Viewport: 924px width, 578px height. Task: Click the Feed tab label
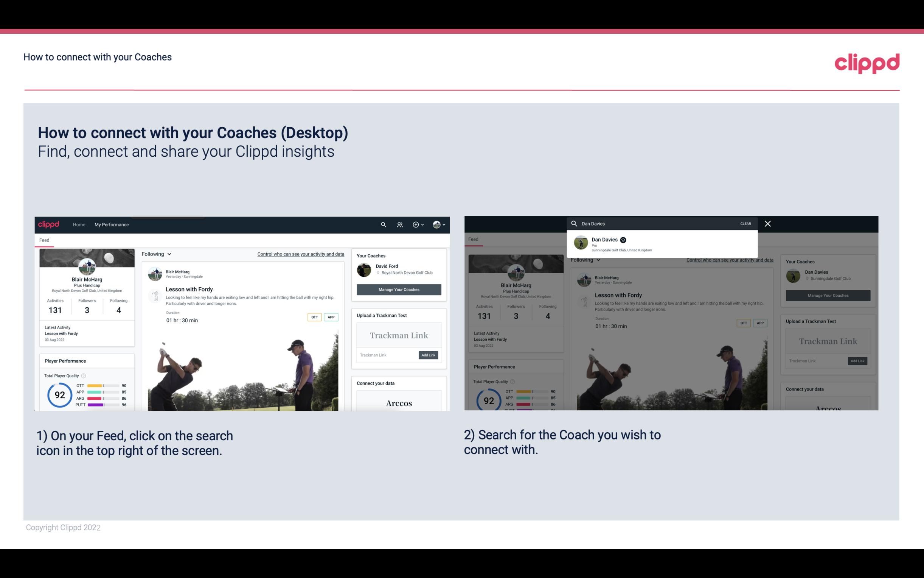(x=45, y=240)
